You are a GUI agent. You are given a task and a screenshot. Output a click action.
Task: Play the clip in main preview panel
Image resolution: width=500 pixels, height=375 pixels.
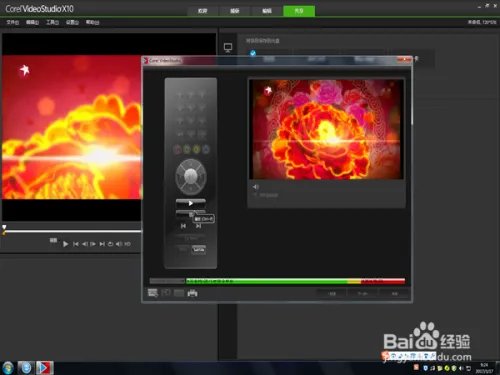pyautogui.click(x=66, y=244)
